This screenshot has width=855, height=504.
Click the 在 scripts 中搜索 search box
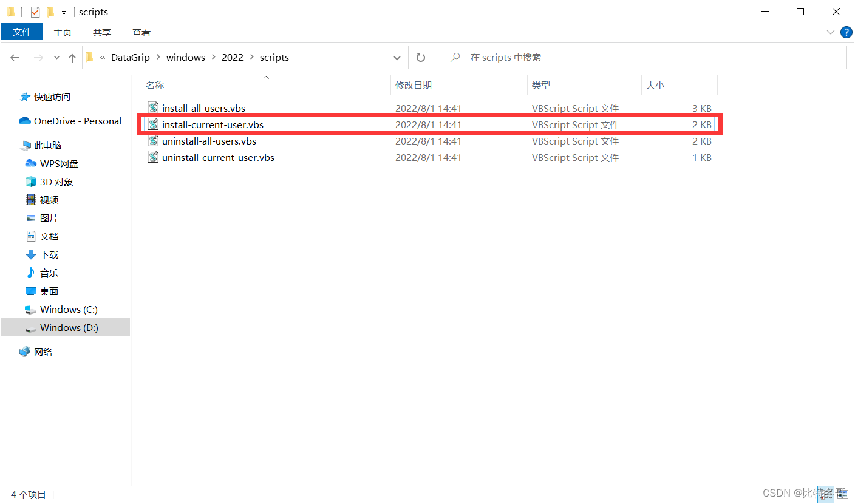click(643, 58)
